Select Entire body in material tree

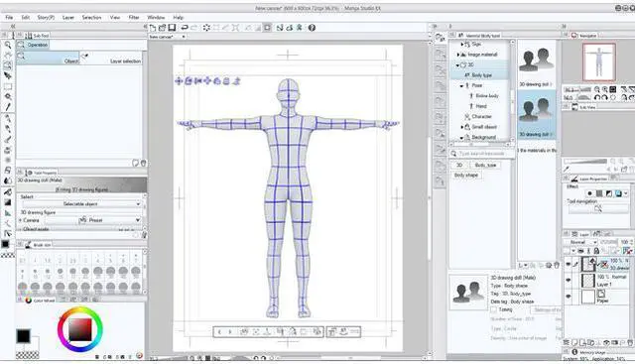coord(487,96)
